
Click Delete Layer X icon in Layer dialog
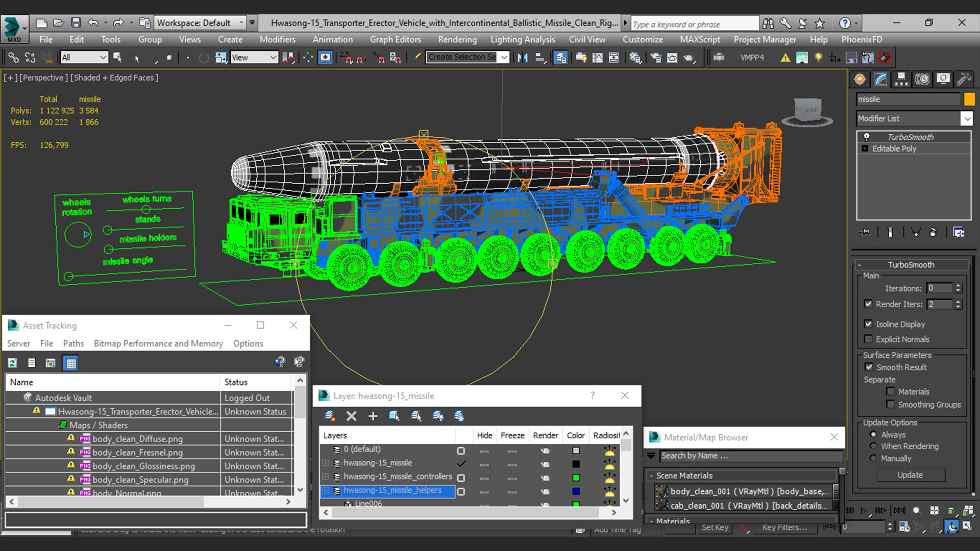click(x=351, y=416)
